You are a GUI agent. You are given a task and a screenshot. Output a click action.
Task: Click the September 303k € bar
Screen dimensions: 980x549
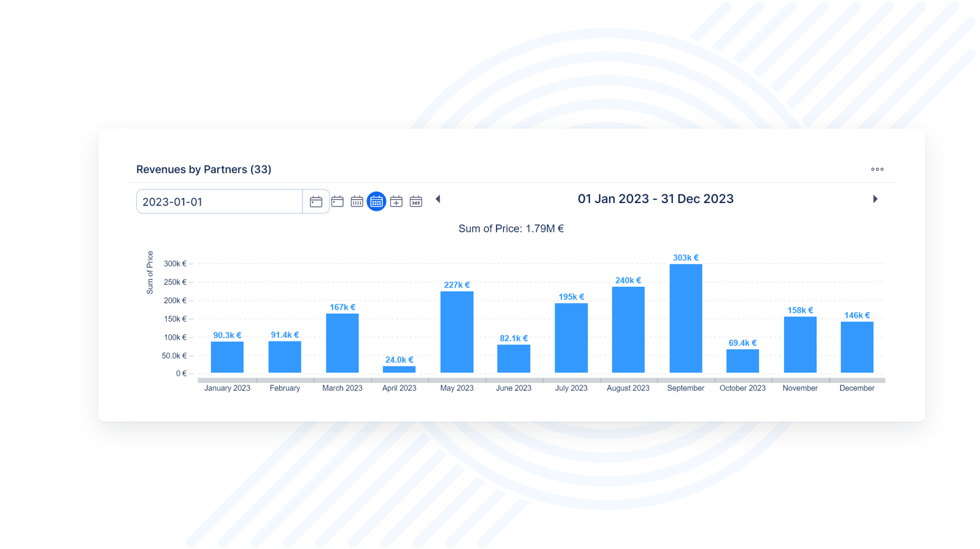click(x=685, y=318)
